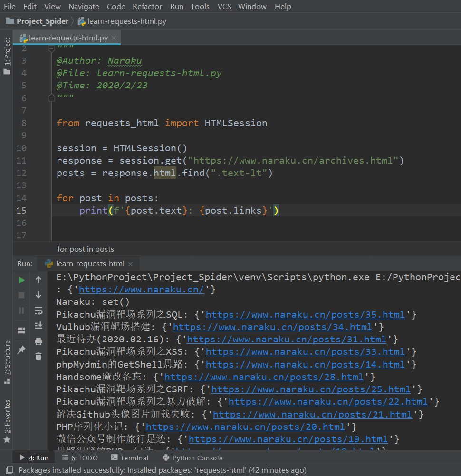Click the Stop process square icon
The image size is (461, 476).
21,295
